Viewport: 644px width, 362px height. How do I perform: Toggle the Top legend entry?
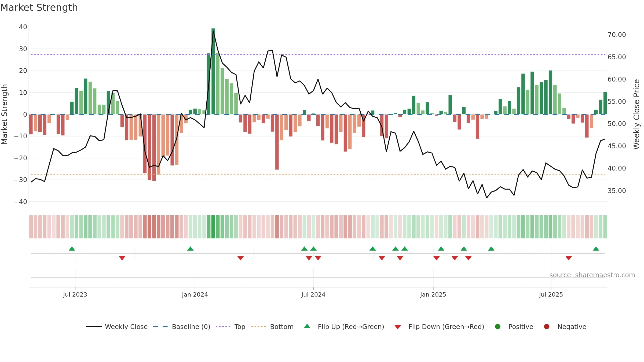pyautogui.click(x=230, y=327)
